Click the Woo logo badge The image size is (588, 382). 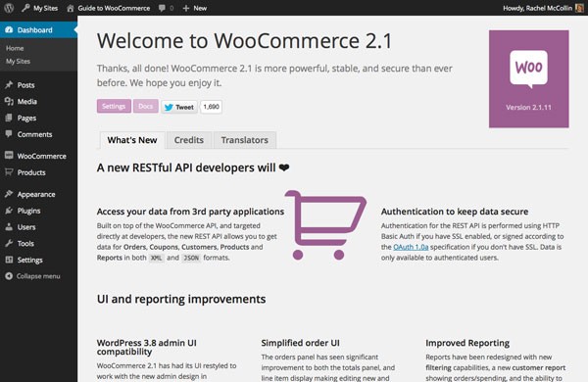pyautogui.click(x=528, y=70)
